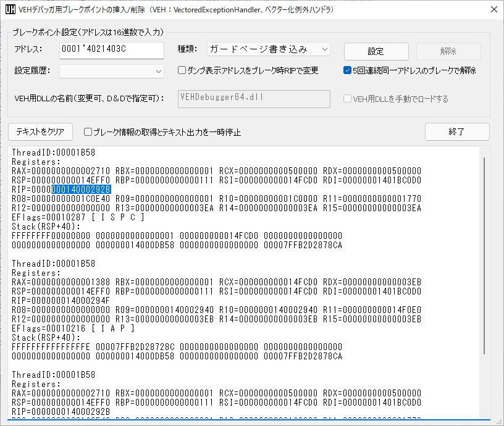Image resolution: width=504 pixels, height=426 pixels.
Task: Click the VEHDebugger64.dll name field
Action: pyautogui.click(x=254, y=99)
